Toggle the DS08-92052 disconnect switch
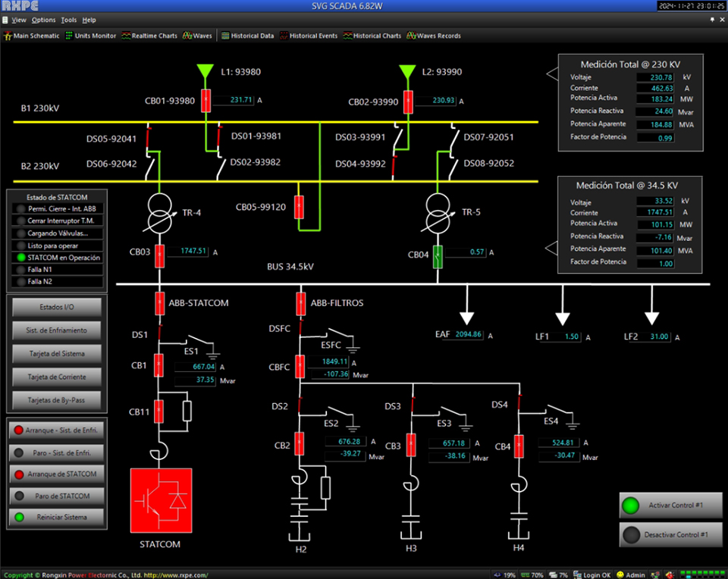This screenshot has height=579, width=728. (451, 163)
